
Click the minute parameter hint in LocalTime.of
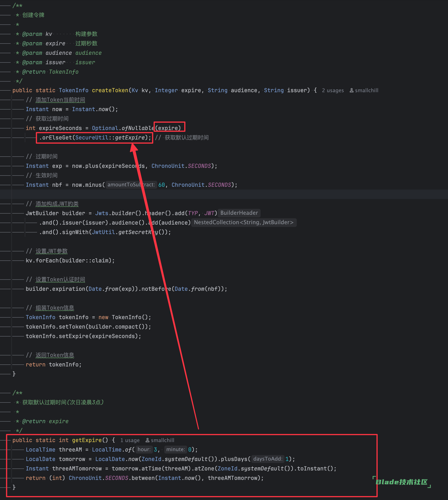point(175,450)
